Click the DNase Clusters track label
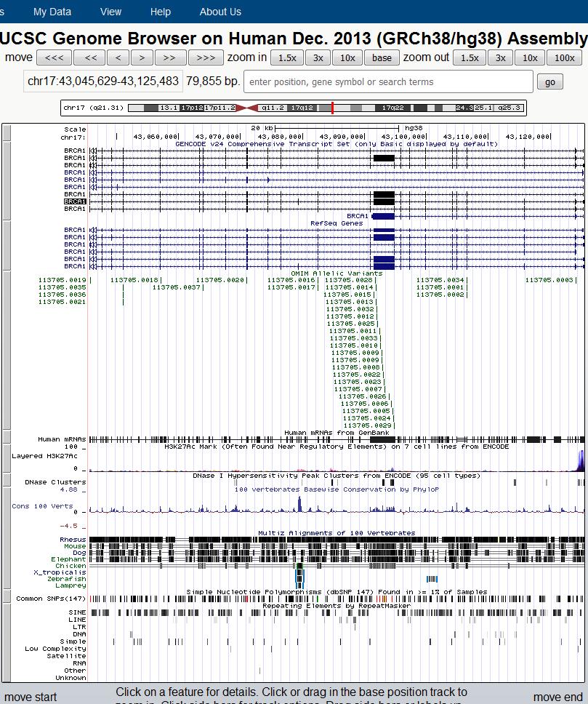This screenshot has width=588, height=704. coord(55,481)
